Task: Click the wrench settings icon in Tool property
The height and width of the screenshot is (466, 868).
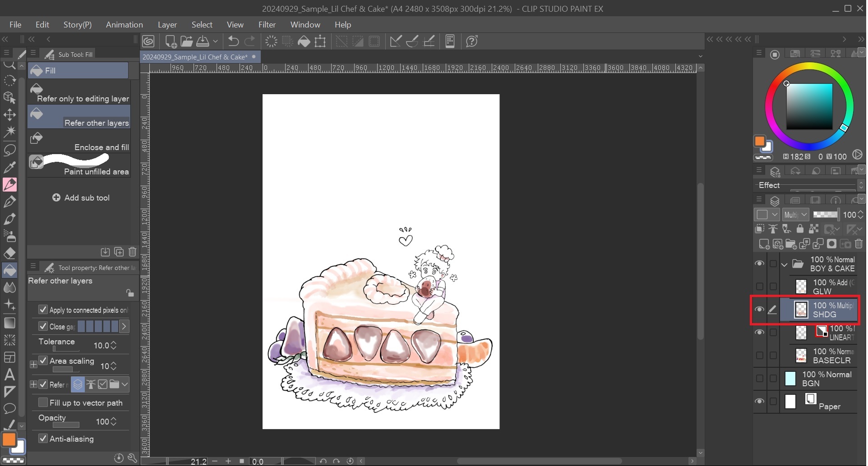Action: (x=132, y=458)
